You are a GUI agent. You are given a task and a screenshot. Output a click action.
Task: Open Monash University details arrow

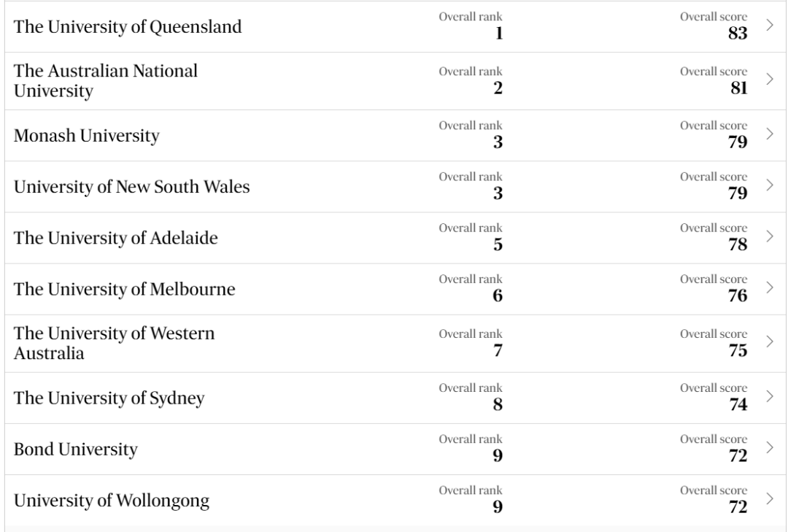pos(769,134)
